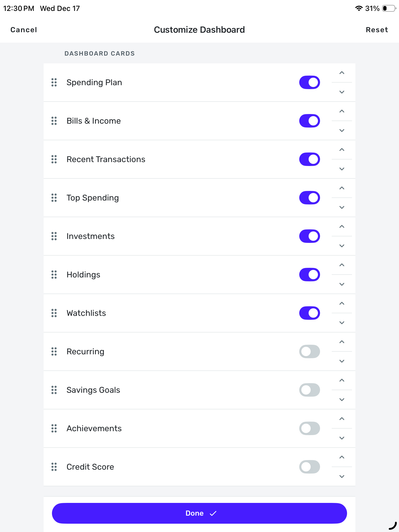Move Top Spending down with chevron
This screenshot has height=532, width=399.
(x=342, y=207)
